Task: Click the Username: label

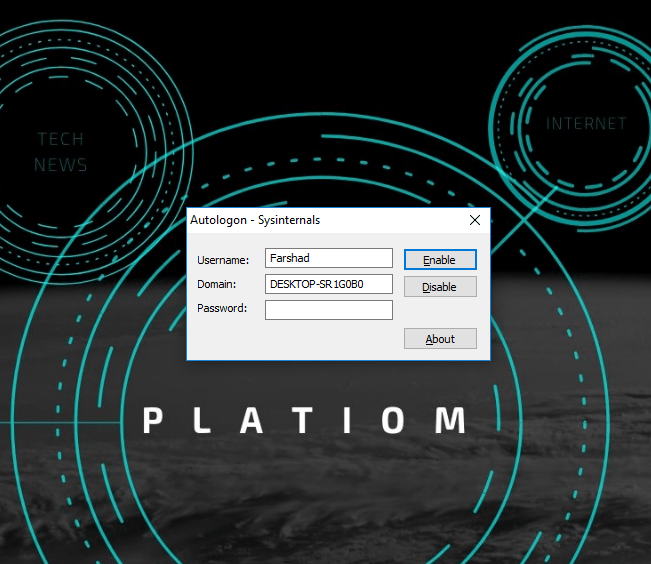Action: (x=223, y=260)
